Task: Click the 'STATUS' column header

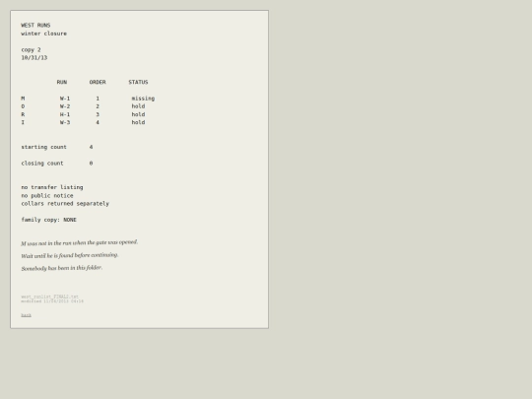Action: [x=138, y=82]
